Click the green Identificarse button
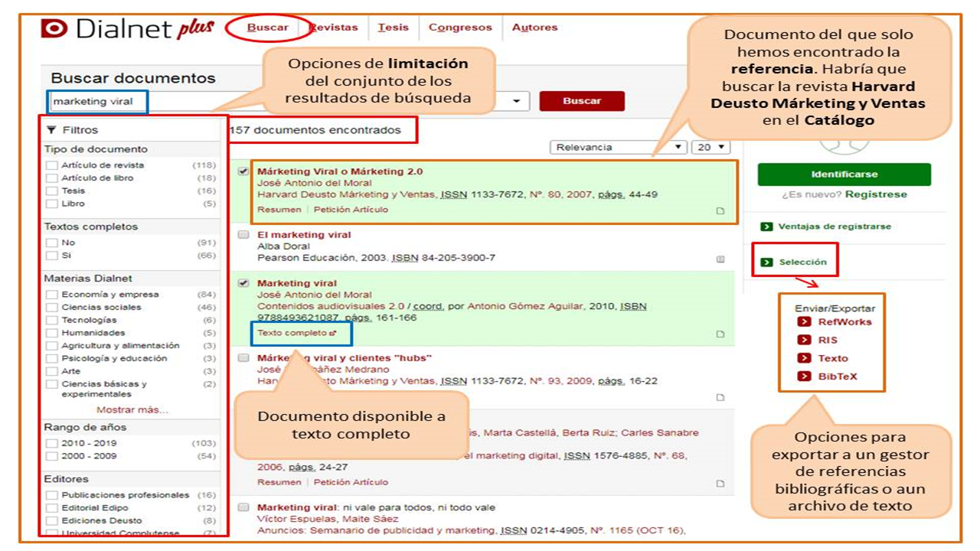This screenshot has height=551, width=980. pyautogui.click(x=844, y=174)
